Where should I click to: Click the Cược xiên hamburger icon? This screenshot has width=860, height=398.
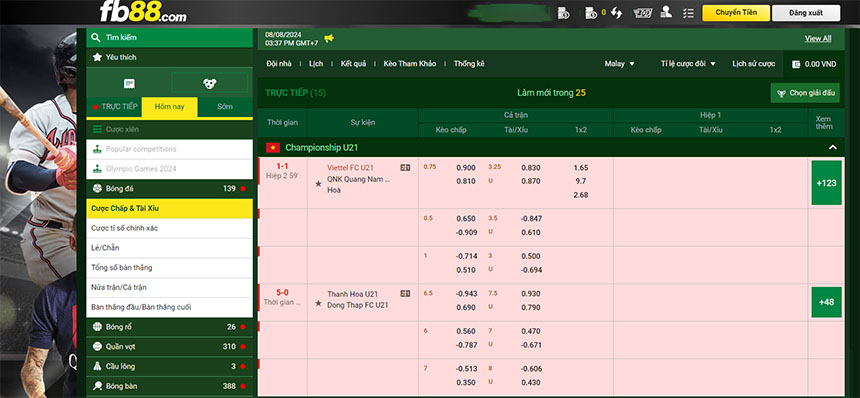97,129
